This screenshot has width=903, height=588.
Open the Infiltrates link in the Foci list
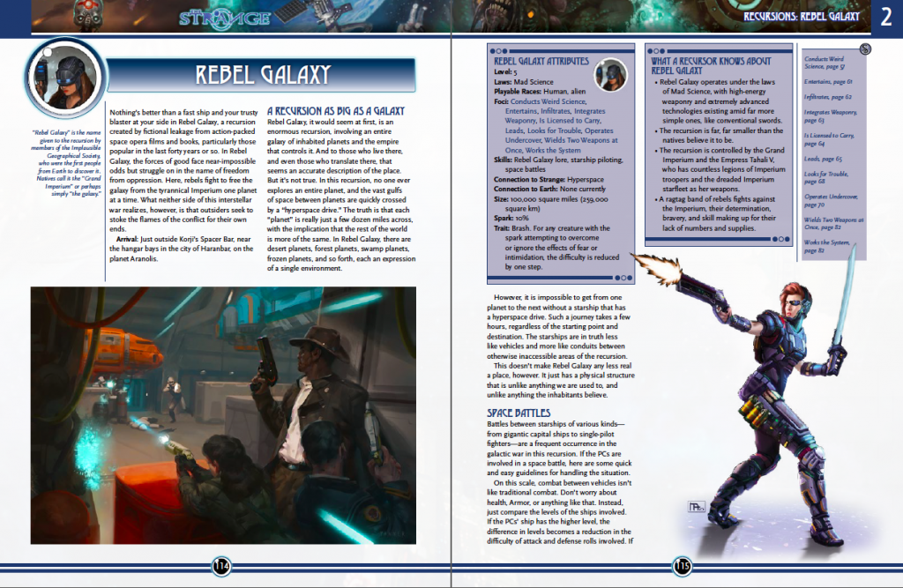pyautogui.click(x=556, y=111)
